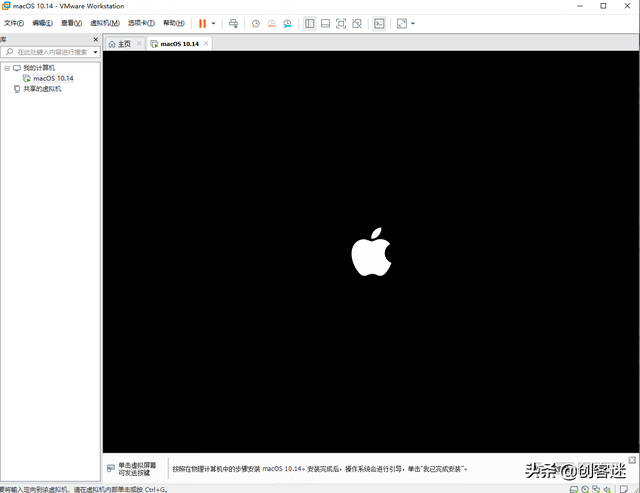Dismiss the install hint bar

[x=632, y=460]
